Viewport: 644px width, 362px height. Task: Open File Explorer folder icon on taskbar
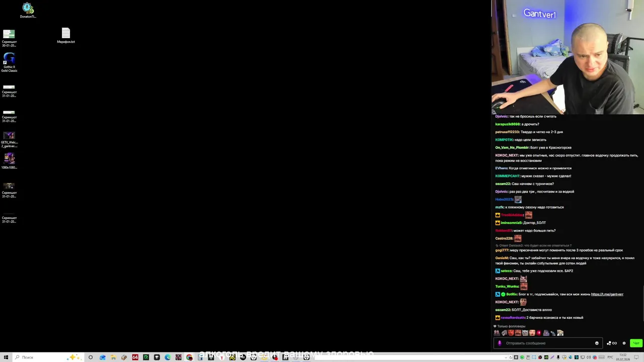click(x=113, y=357)
